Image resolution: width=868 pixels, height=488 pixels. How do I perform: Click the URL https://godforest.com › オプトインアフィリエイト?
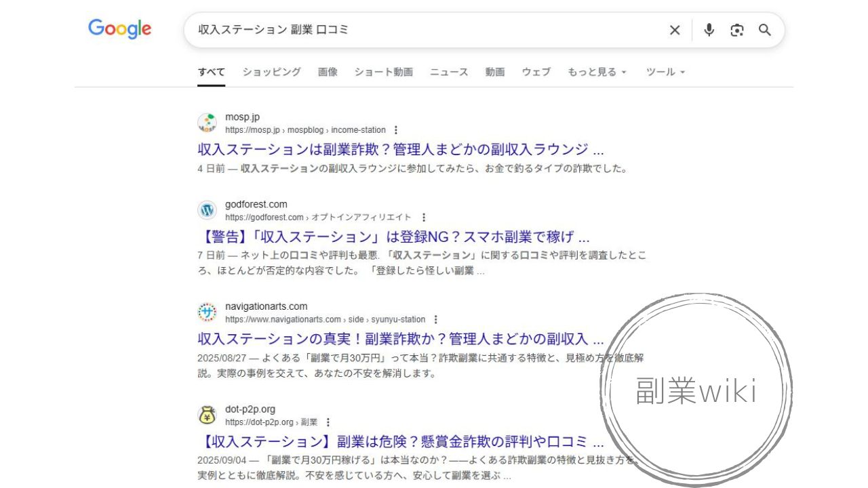[x=318, y=218]
